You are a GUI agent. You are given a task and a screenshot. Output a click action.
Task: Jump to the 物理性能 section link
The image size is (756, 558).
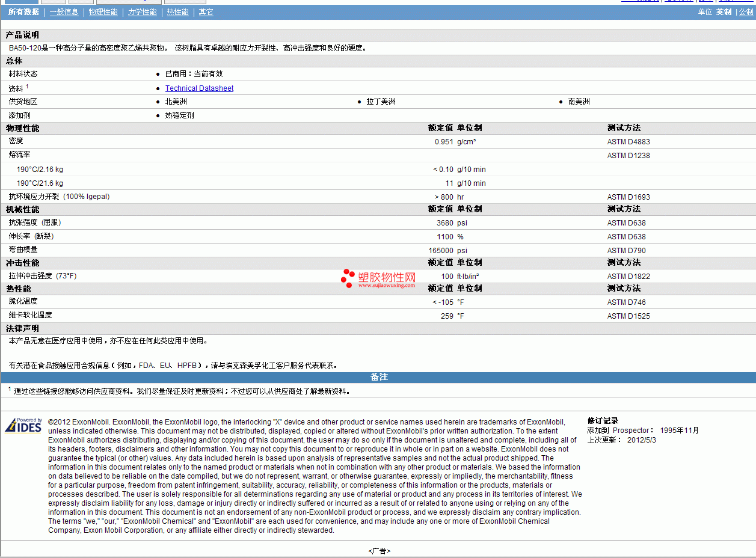[103, 12]
